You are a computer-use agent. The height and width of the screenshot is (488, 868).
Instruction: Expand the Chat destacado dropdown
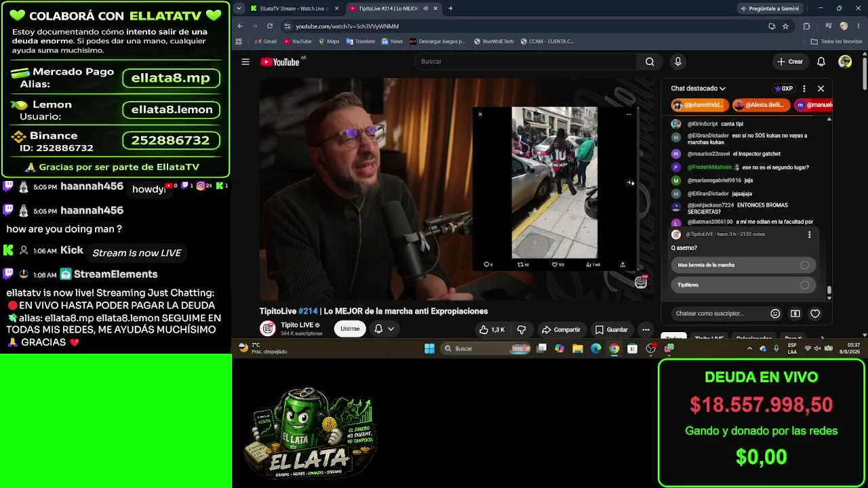click(x=698, y=89)
